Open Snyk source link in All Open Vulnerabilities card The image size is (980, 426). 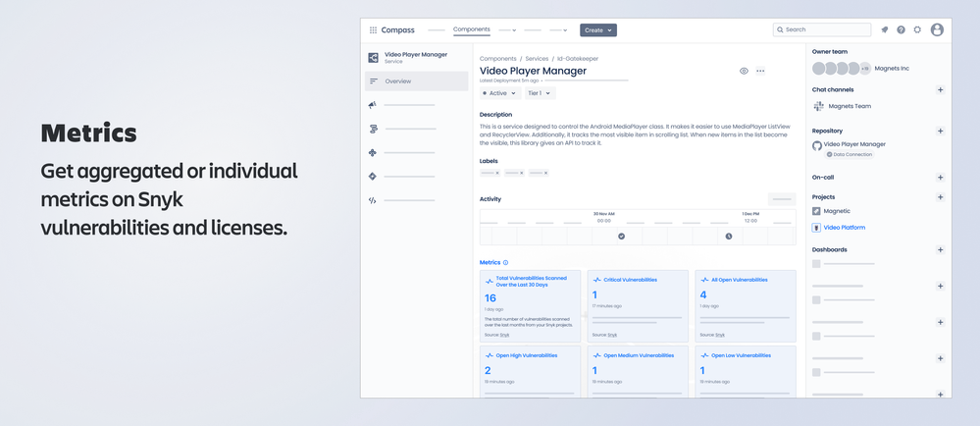[720, 335]
